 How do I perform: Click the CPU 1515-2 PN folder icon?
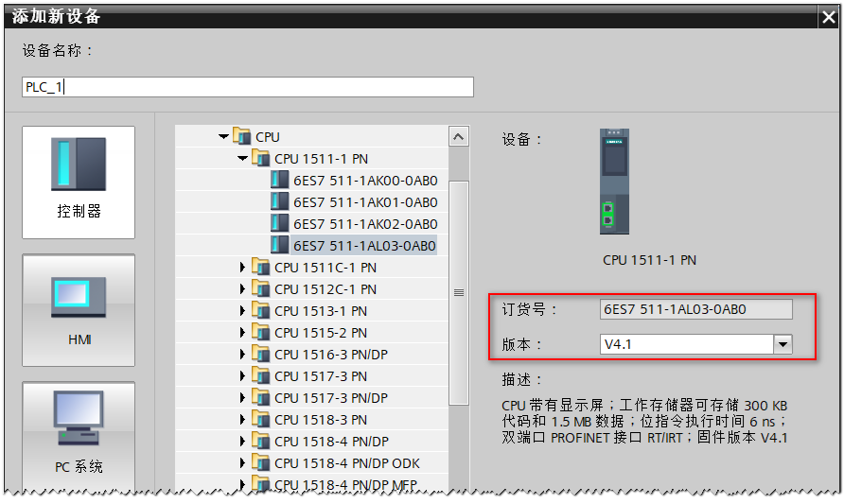coord(261,333)
